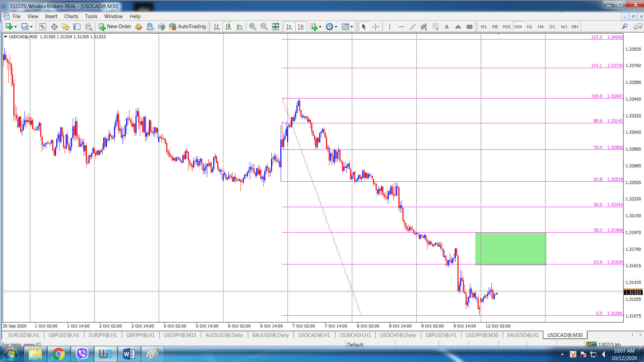
Task: Click the Signals radio-wave icon
Action: pos(161,27)
